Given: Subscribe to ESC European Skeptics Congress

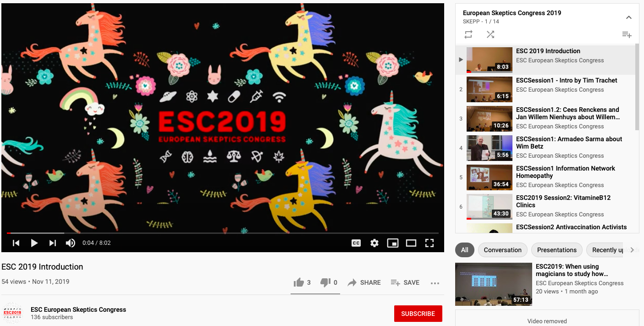Looking at the screenshot, I should (418, 314).
